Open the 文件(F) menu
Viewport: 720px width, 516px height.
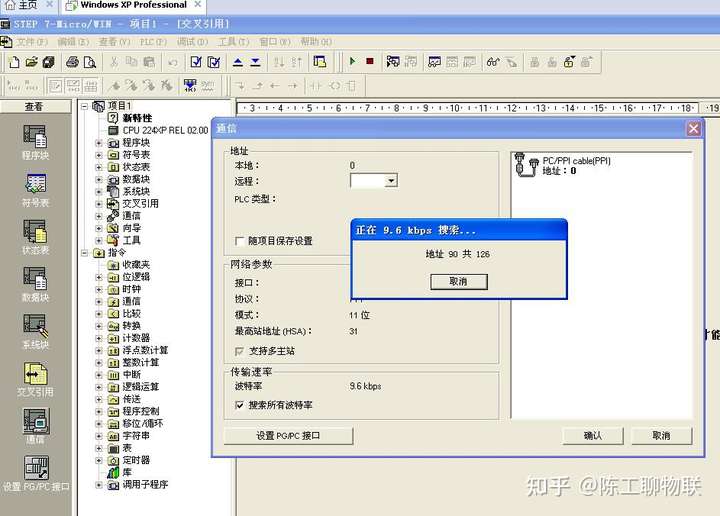(x=32, y=42)
